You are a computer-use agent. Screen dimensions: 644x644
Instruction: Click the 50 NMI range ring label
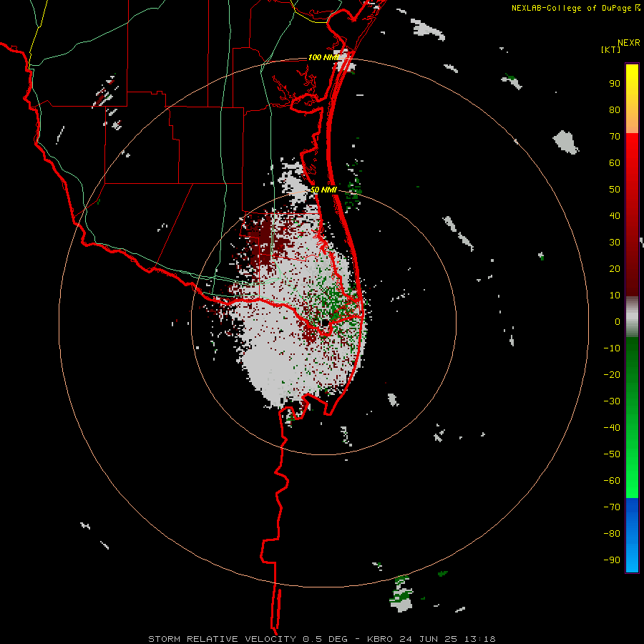click(x=323, y=190)
